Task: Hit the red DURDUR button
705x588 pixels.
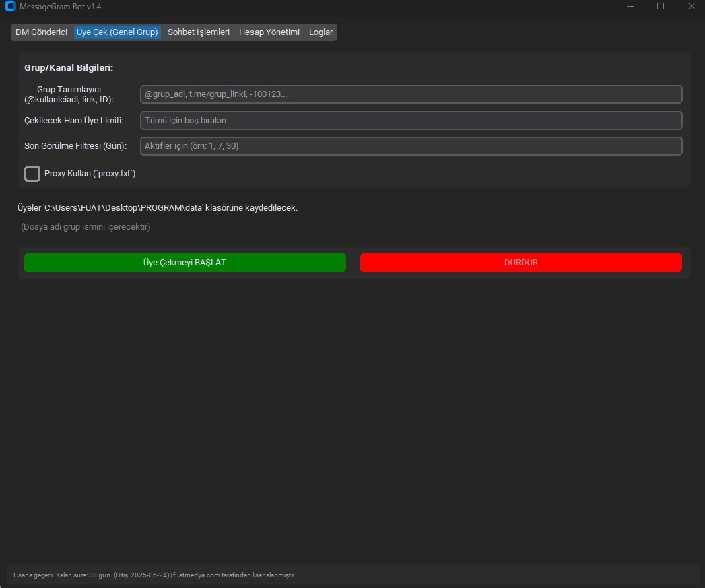Action: (x=521, y=263)
